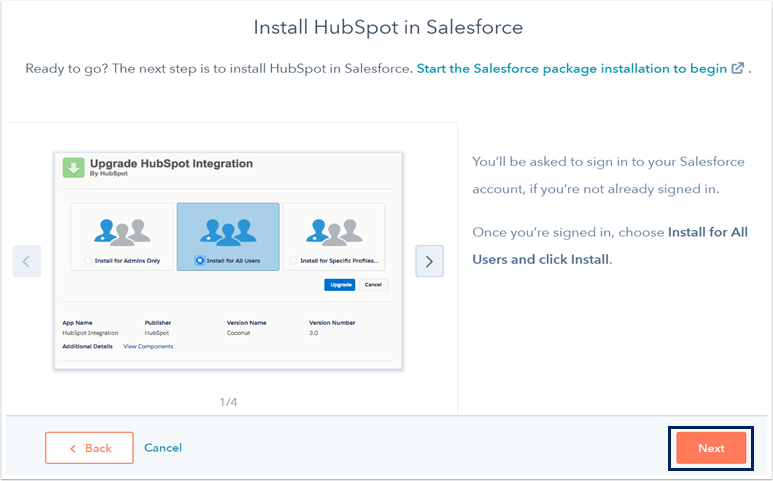
Task: Click the 3.0 version number value
Action: 314,333
